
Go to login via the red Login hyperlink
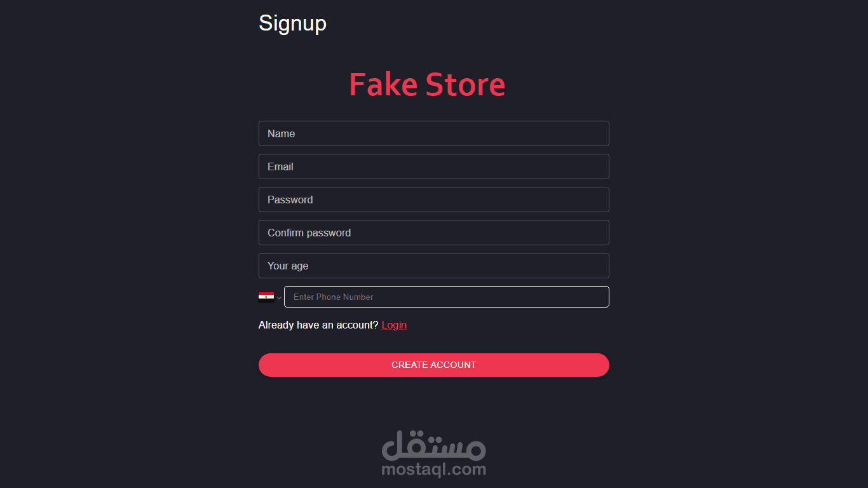(394, 325)
